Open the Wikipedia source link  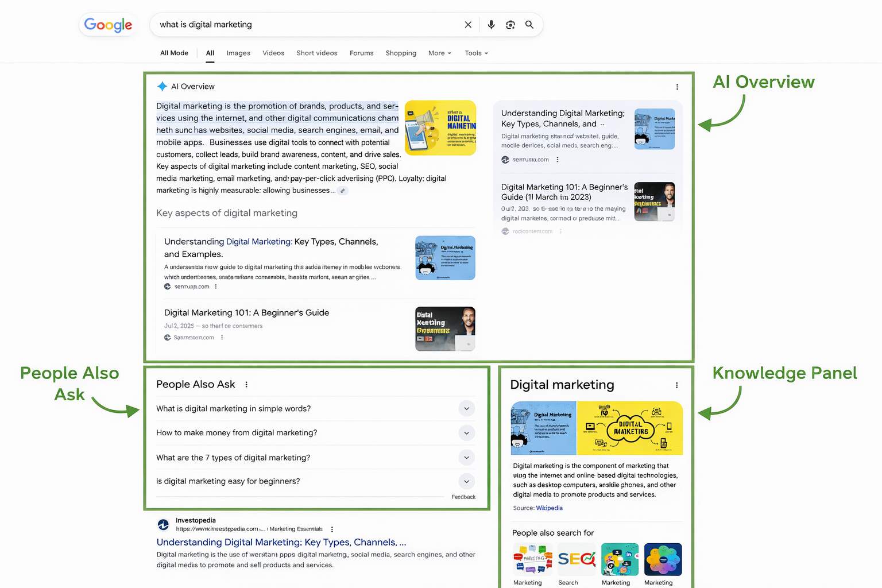pyautogui.click(x=549, y=508)
